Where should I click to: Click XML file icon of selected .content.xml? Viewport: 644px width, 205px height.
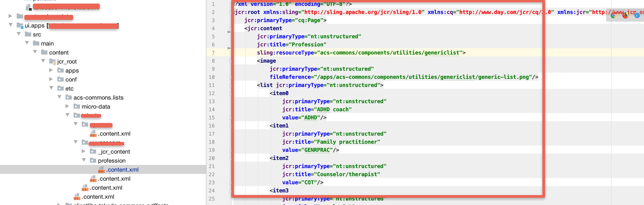101,170
